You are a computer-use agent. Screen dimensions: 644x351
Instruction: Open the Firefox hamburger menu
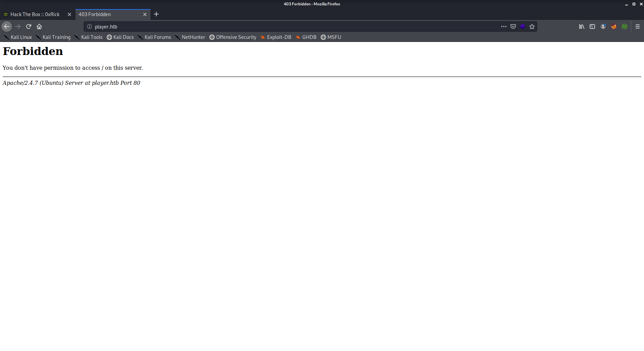638,26
